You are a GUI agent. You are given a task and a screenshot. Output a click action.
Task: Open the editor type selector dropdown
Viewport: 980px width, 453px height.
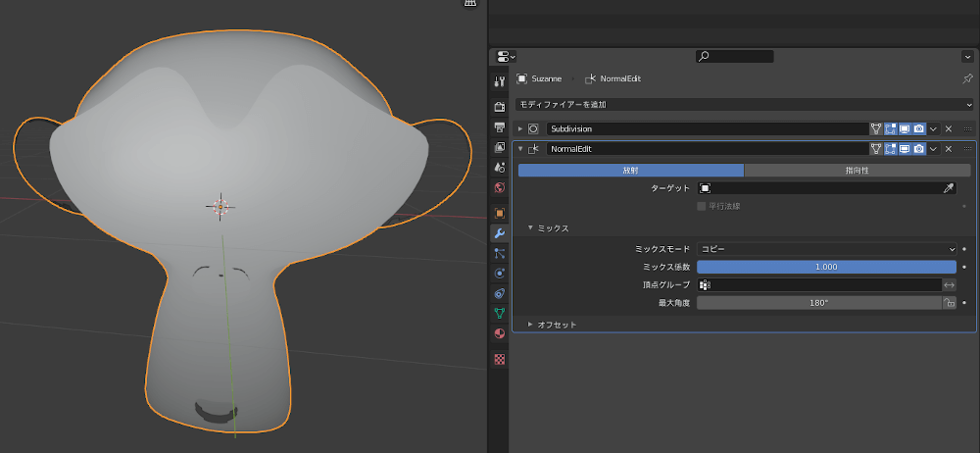(x=506, y=57)
